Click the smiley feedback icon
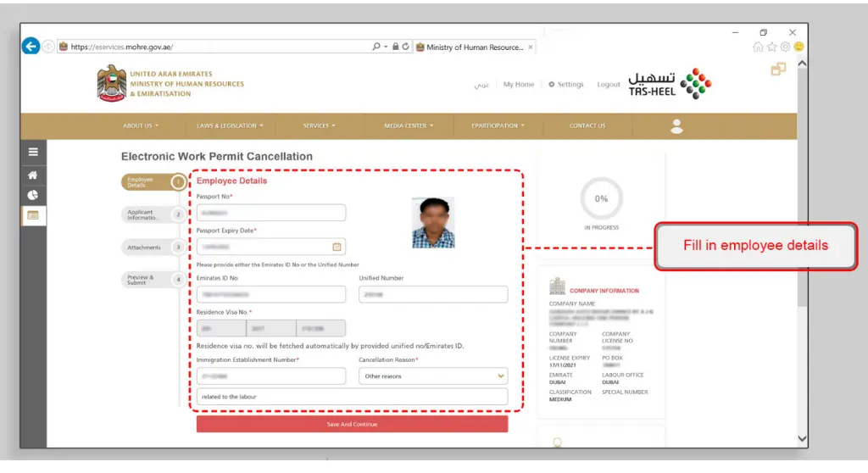The image size is (868, 473). click(798, 47)
